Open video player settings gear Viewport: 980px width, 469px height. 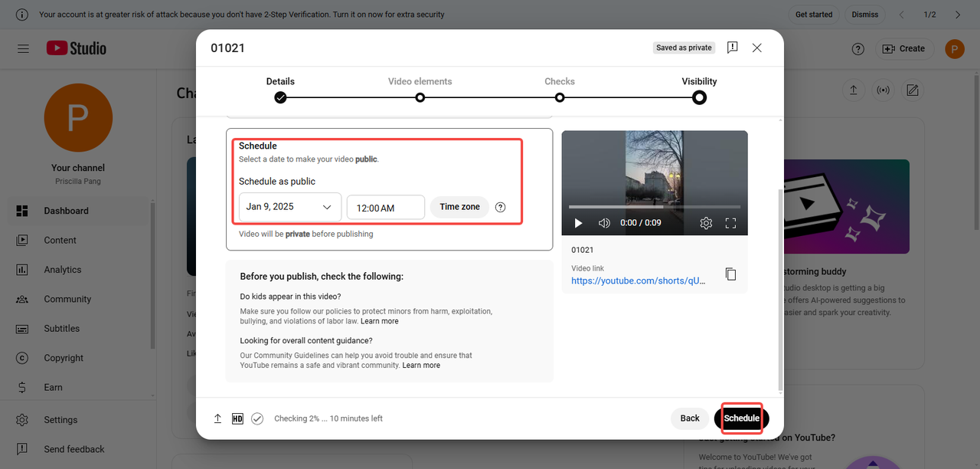(706, 223)
